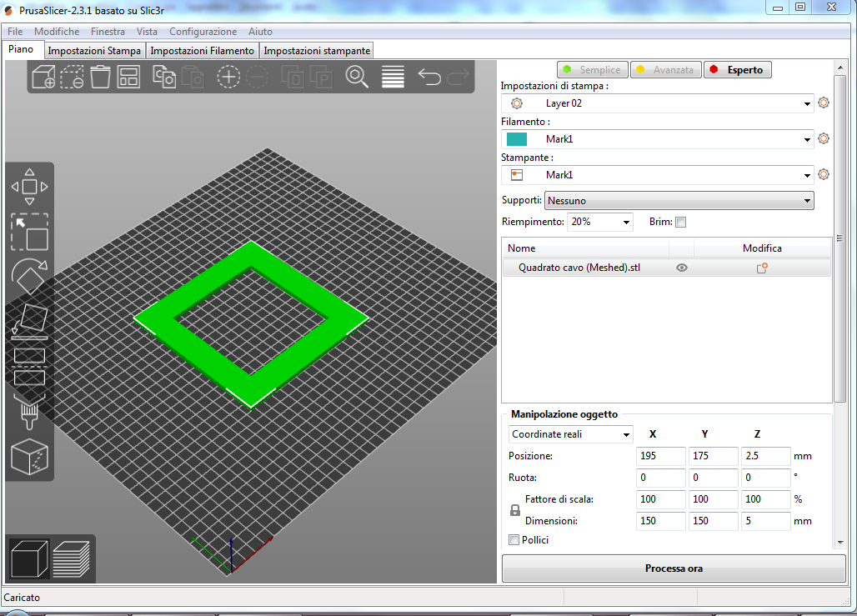Click the Add object toolbar icon
The height and width of the screenshot is (616, 857).
coord(43,78)
